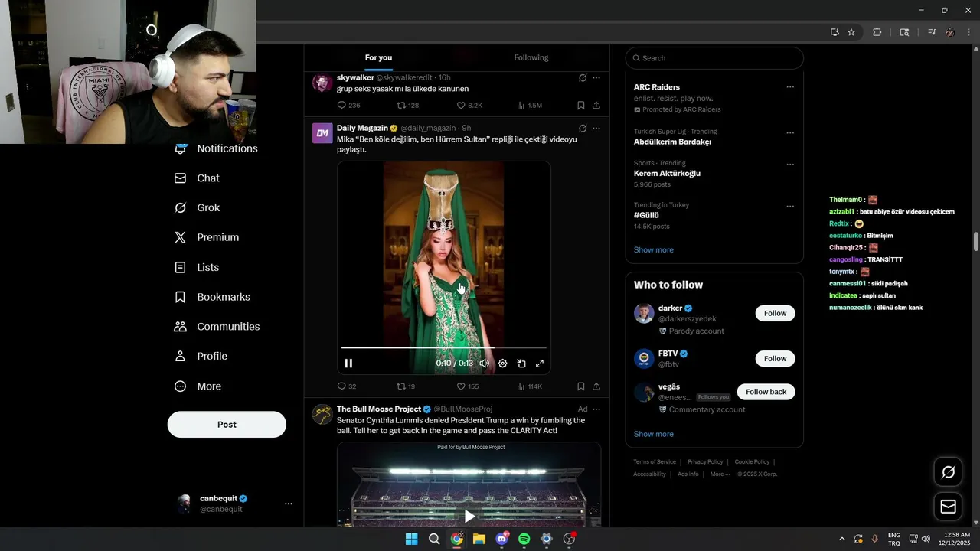Show more Who to follow suggestions
This screenshot has width=980, height=551.
(x=653, y=434)
